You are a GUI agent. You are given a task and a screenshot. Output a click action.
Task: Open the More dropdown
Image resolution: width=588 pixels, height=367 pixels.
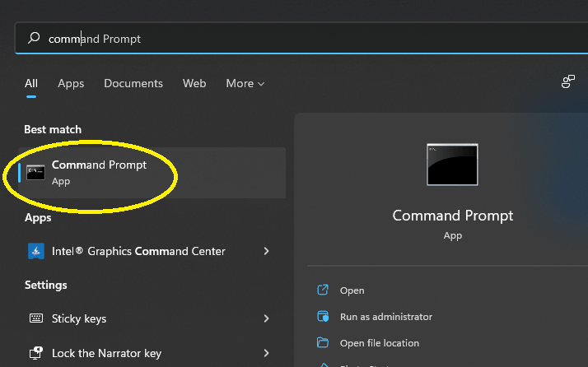pos(245,83)
